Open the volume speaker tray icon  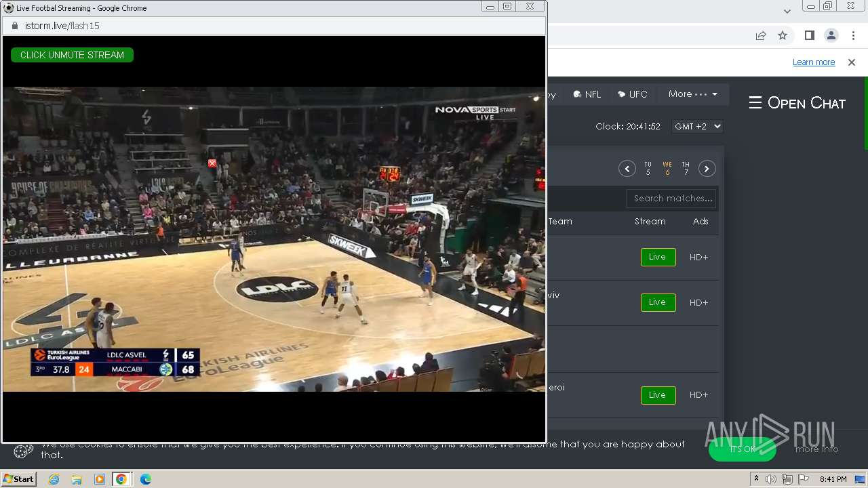click(771, 479)
